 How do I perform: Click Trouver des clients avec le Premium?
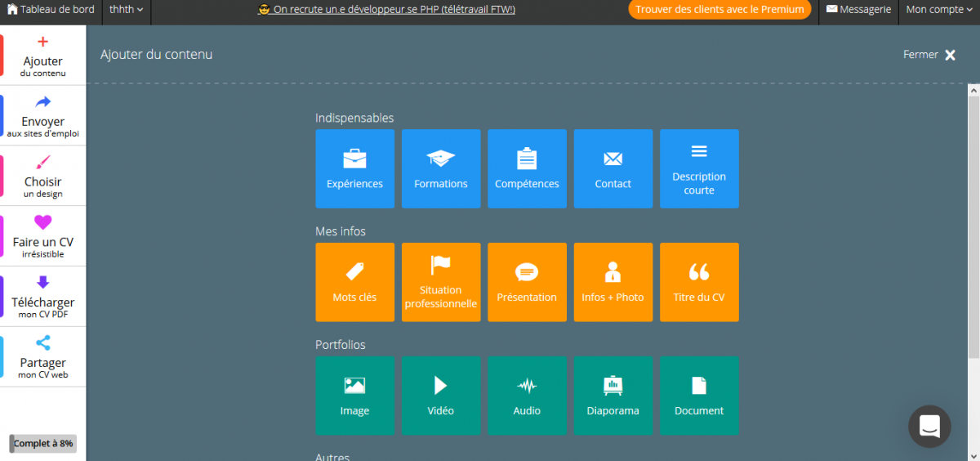[x=719, y=10]
